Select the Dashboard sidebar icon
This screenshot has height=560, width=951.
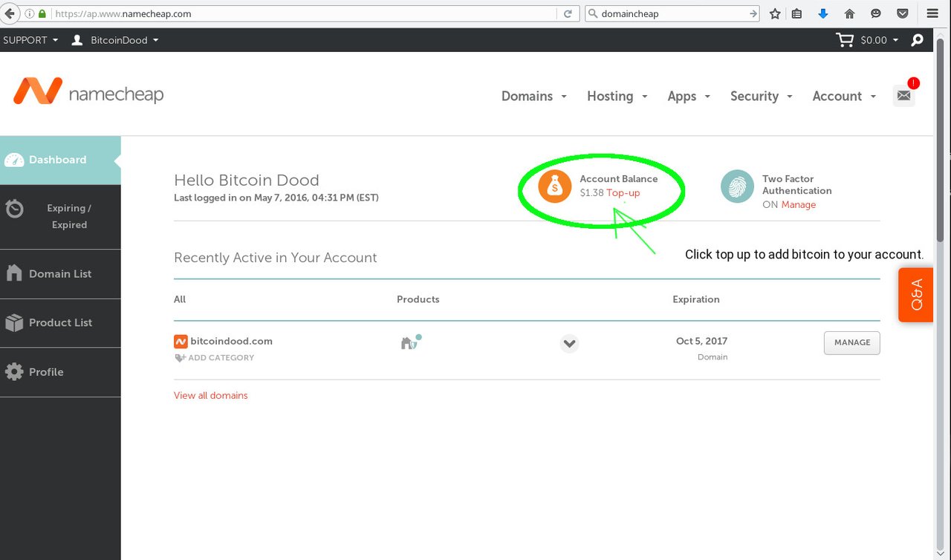pos(13,159)
